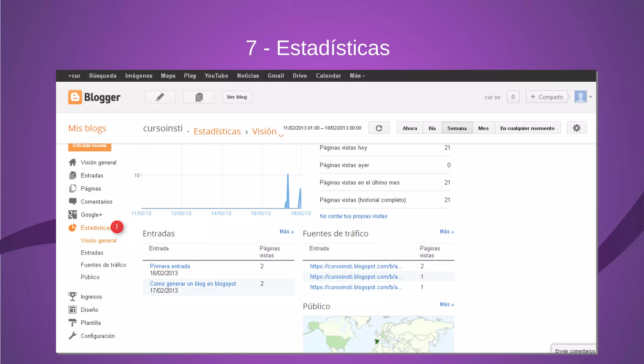Click the Diseño layout icon
Image resolution: width=644 pixels, height=364 pixels.
tap(73, 310)
